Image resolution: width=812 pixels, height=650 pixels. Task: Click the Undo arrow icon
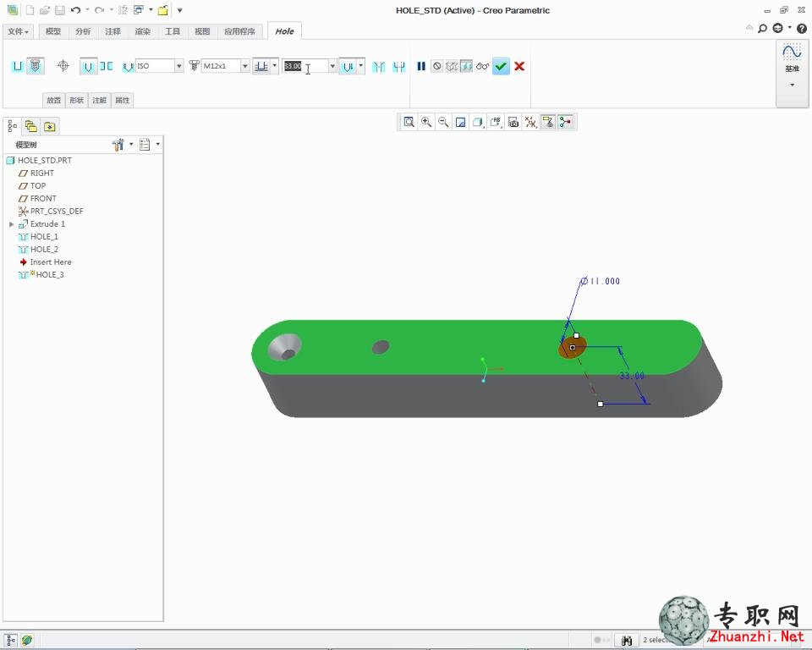point(75,10)
